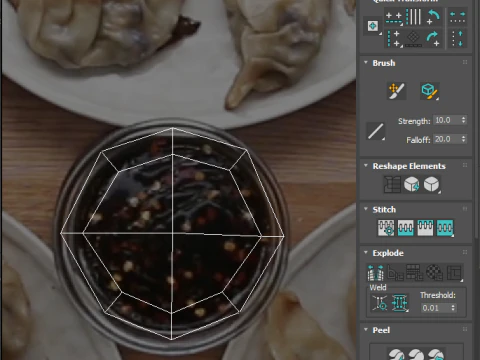The height and width of the screenshot is (360, 480).
Task: Click the second Stitch icon (to average)
Action: click(x=406, y=228)
